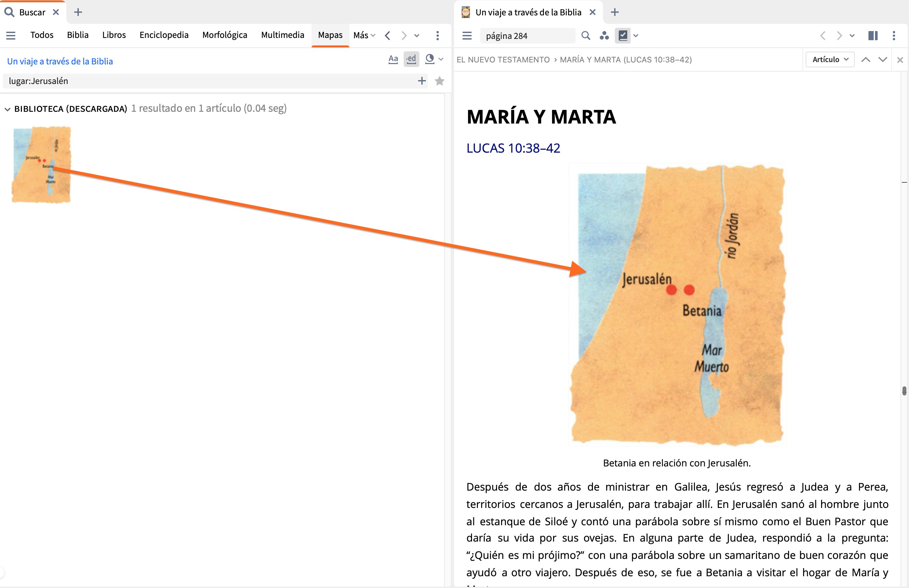Click EL NUEVO TESTAMENTO breadcrumb
The image size is (909, 588).
click(x=503, y=59)
